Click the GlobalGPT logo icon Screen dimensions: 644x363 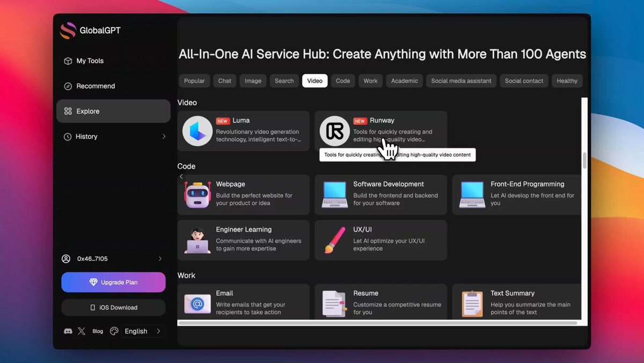tap(68, 31)
